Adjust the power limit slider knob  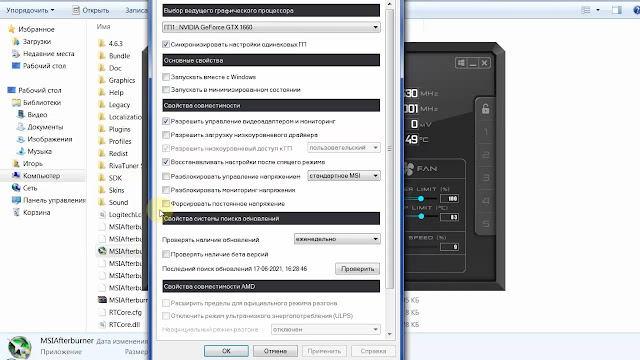pyautogui.click(x=420, y=198)
